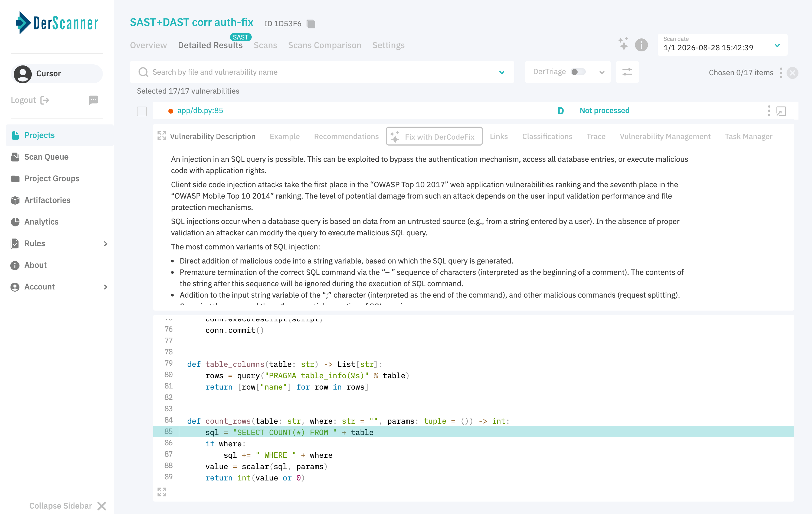
Task: Expand the code viewer to fullscreen
Action: 162,492
